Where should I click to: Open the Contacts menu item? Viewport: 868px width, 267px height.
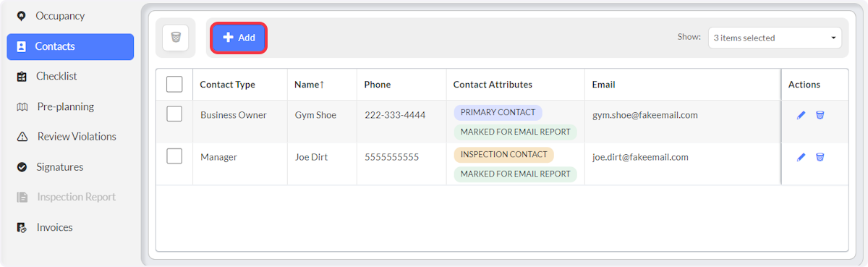[x=70, y=46]
